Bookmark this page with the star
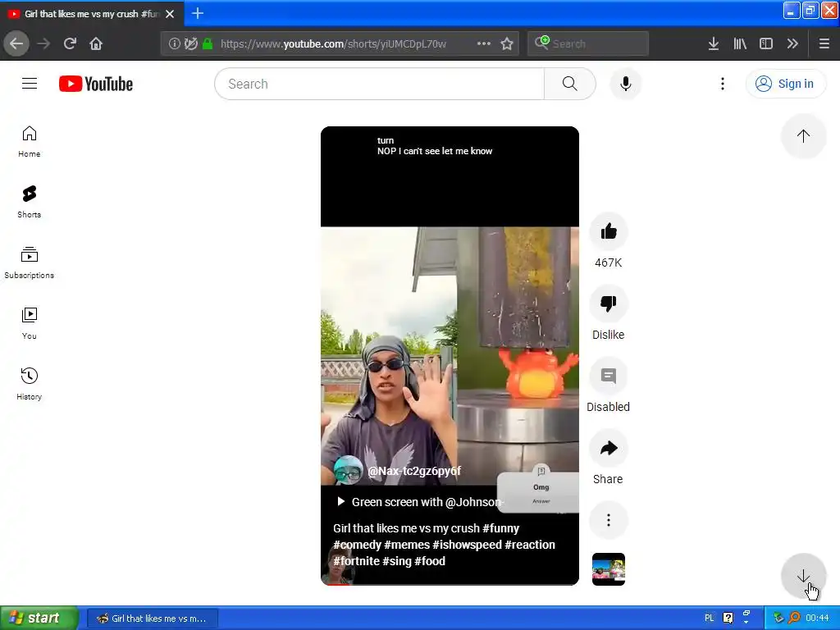The image size is (840, 630). tap(507, 43)
